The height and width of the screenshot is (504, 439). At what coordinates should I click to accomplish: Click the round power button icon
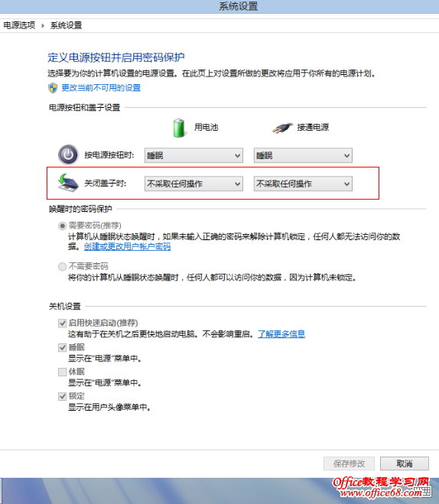coord(68,155)
